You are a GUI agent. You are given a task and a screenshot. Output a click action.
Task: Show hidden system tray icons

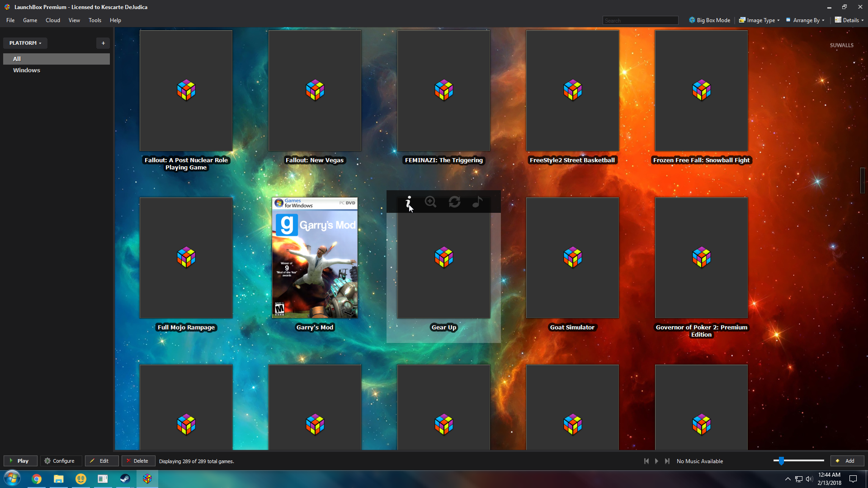click(x=788, y=479)
